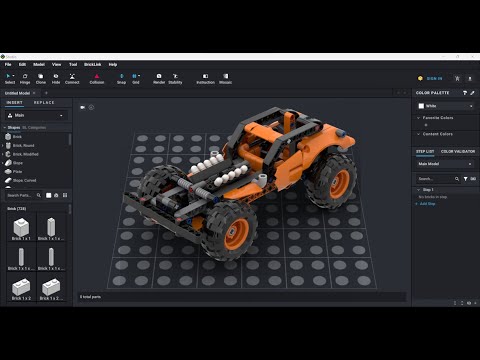The height and width of the screenshot is (360, 480).
Task: Select the eyedropper color picker icon
Action: (472, 93)
